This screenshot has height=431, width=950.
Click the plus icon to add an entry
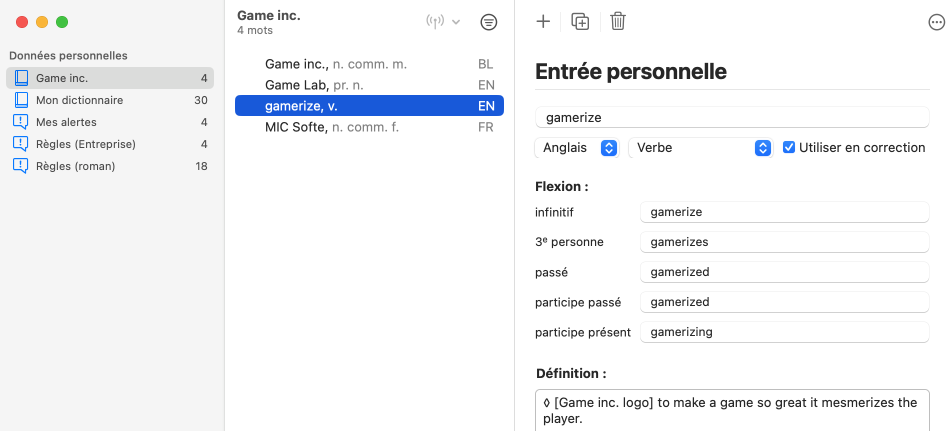point(543,21)
